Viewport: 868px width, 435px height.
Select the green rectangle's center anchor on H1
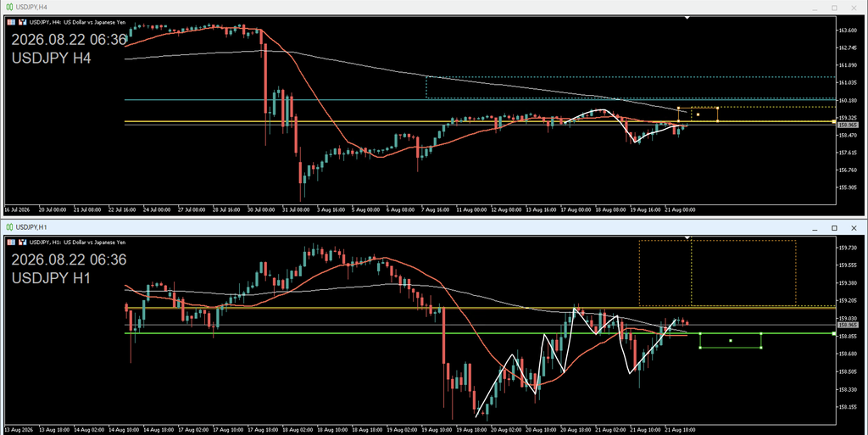(731, 340)
